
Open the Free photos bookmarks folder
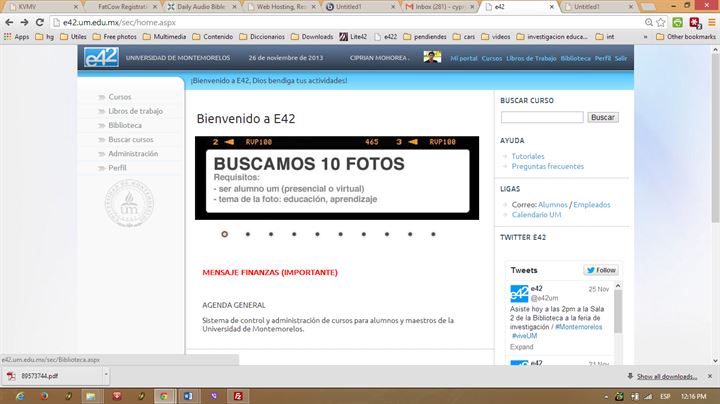[x=115, y=37]
